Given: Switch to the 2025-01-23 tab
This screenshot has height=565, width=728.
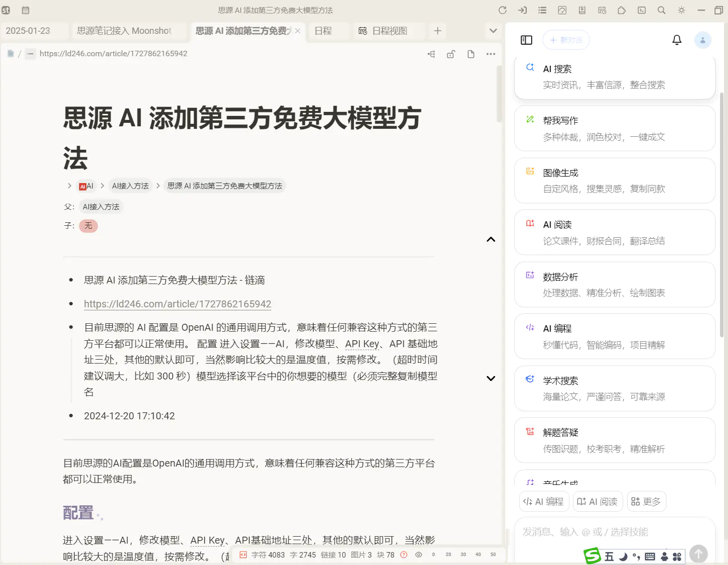Looking at the screenshot, I should (x=28, y=31).
